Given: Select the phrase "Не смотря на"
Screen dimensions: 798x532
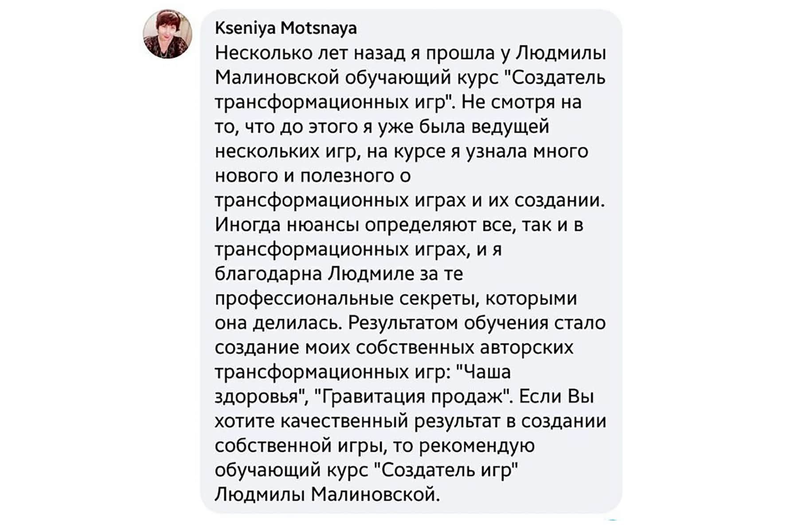Looking at the screenshot, I should tap(521, 102).
